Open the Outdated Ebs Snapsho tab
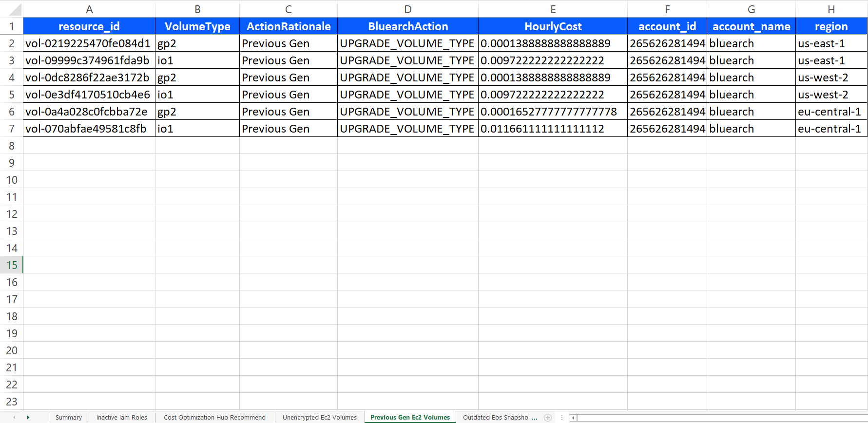868x423 pixels. click(x=495, y=418)
